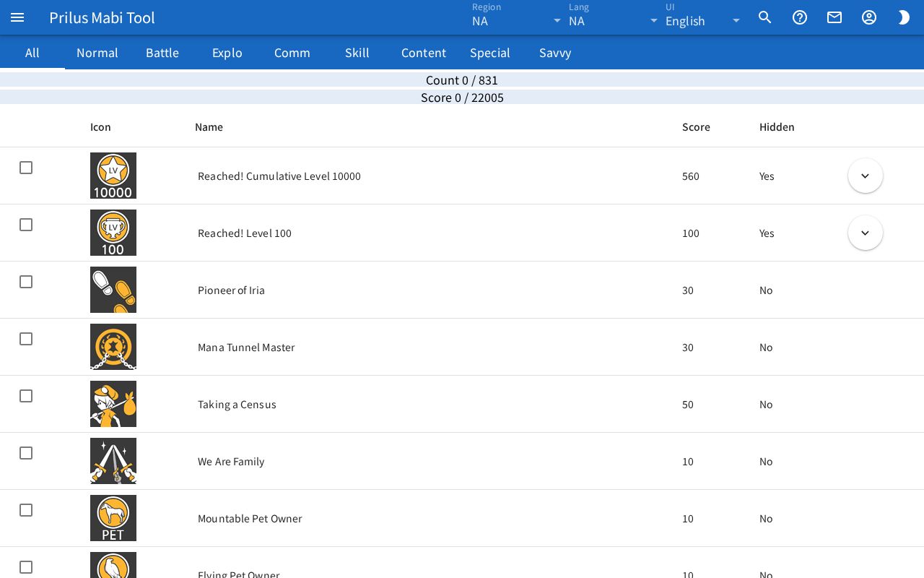
Task: Open the Explo tab
Action: pyautogui.click(x=227, y=53)
